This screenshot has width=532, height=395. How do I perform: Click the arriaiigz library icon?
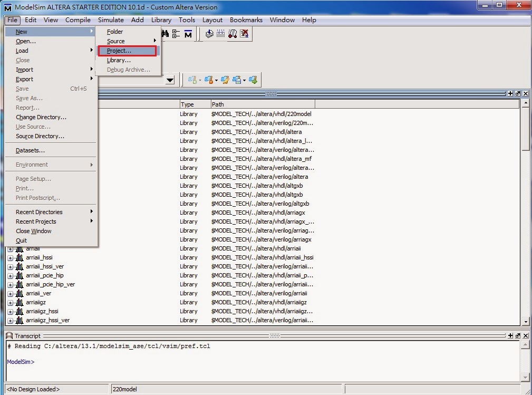[x=20, y=302]
